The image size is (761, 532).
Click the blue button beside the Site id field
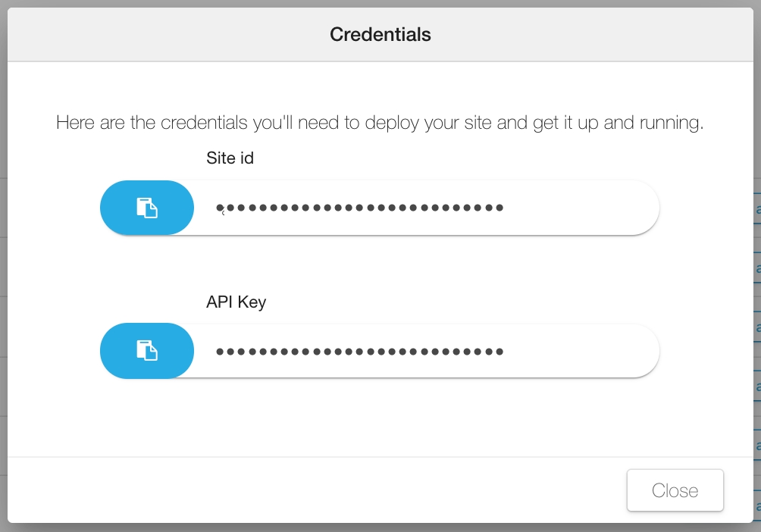coord(147,208)
